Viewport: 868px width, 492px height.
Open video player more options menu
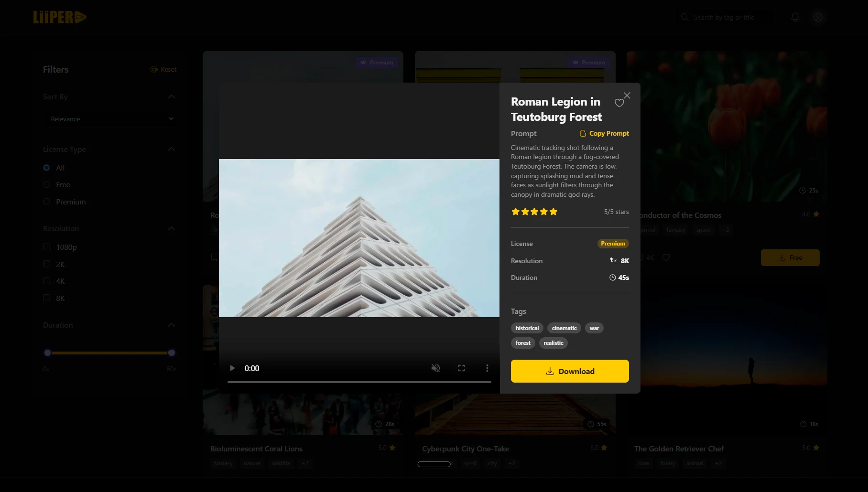487,368
